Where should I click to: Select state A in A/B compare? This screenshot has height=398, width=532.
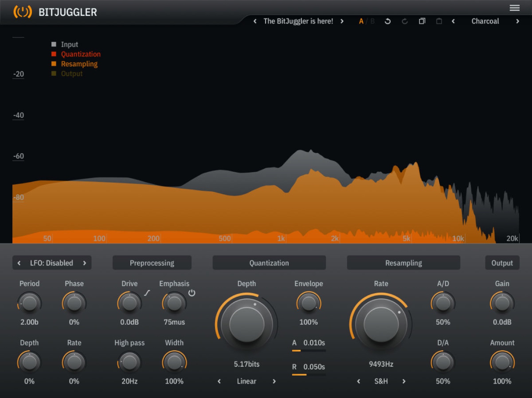tap(361, 21)
